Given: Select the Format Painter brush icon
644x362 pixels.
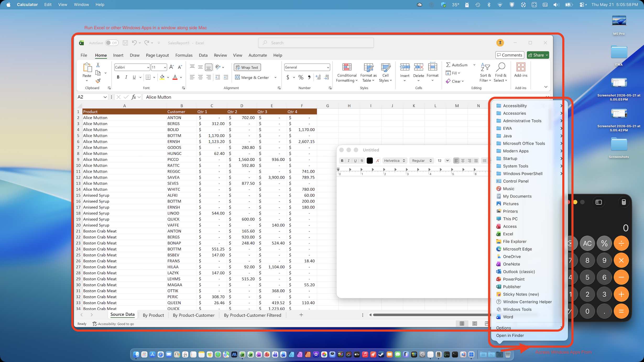Looking at the screenshot, I should [98, 81].
